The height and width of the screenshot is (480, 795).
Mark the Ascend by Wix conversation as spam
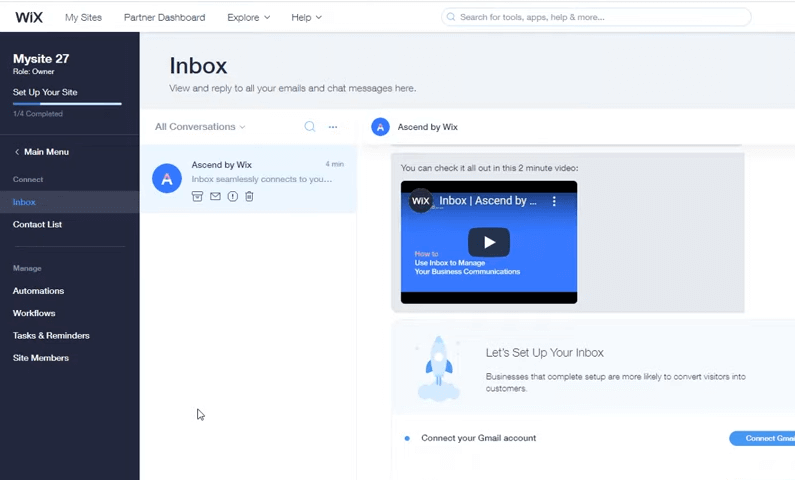232,196
